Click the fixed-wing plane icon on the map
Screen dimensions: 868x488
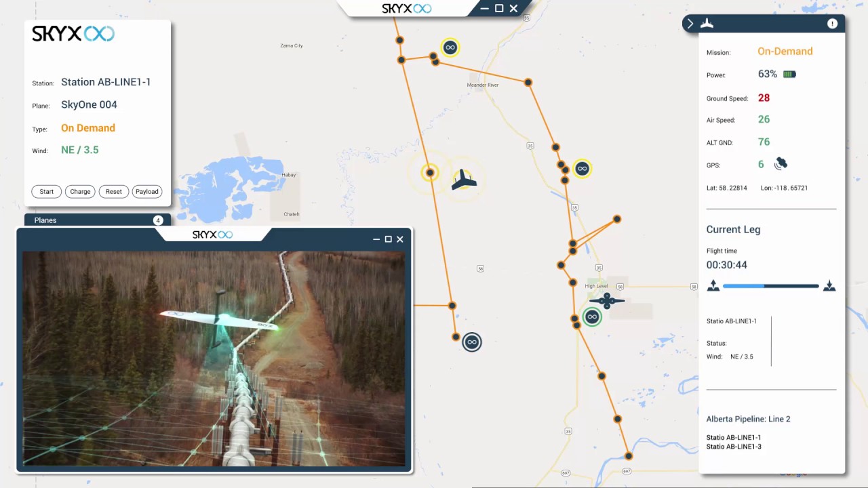click(x=464, y=180)
